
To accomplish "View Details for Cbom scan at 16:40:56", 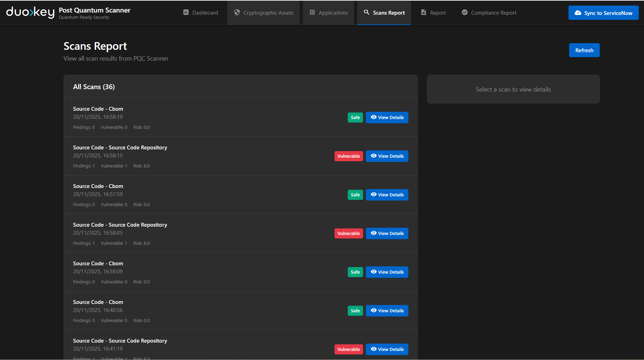I will point(387,311).
